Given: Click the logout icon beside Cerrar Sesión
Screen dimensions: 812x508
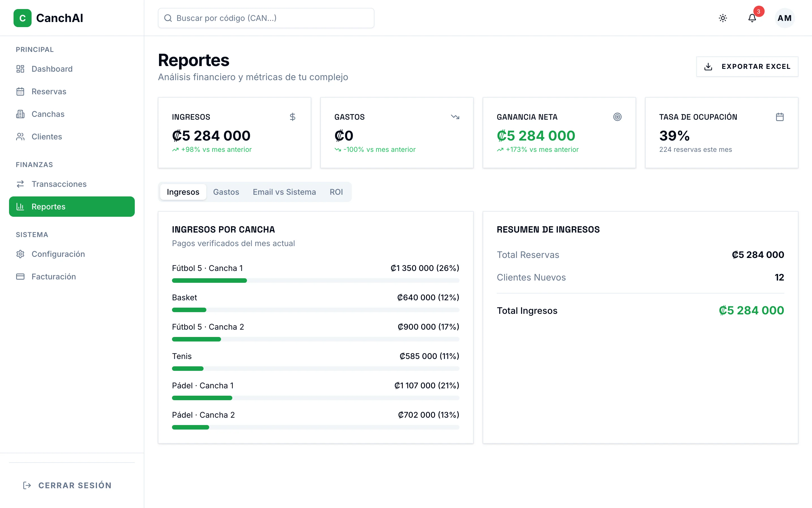Looking at the screenshot, I should [27, 485].
